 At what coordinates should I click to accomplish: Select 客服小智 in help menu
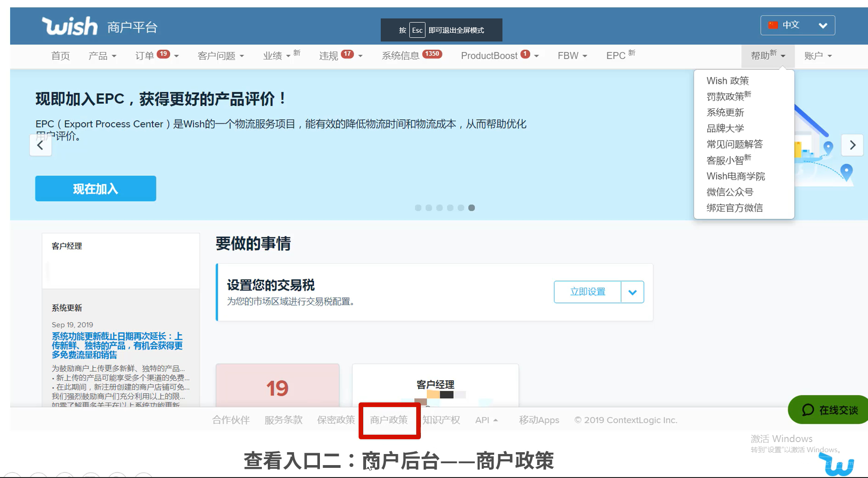coord(728,160)
